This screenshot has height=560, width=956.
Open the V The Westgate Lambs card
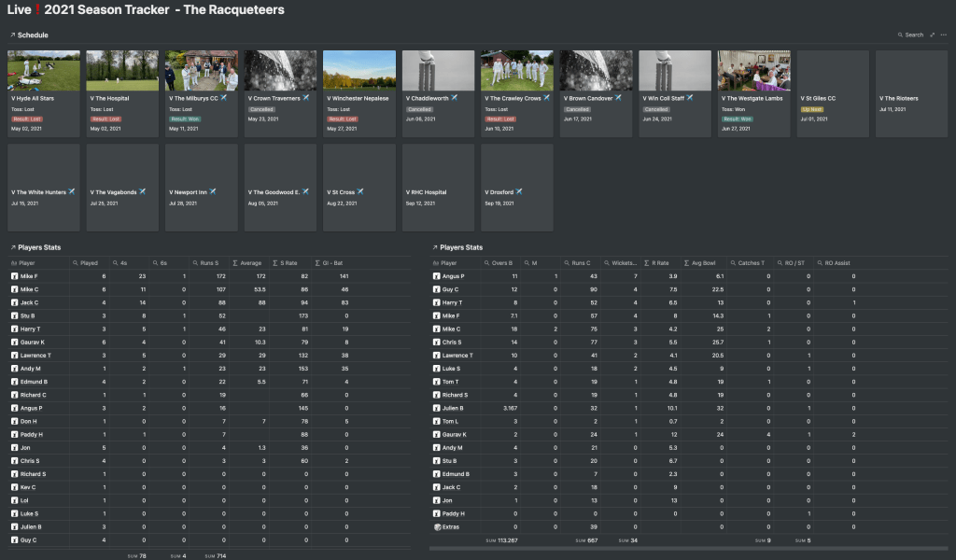pos(753,94)
